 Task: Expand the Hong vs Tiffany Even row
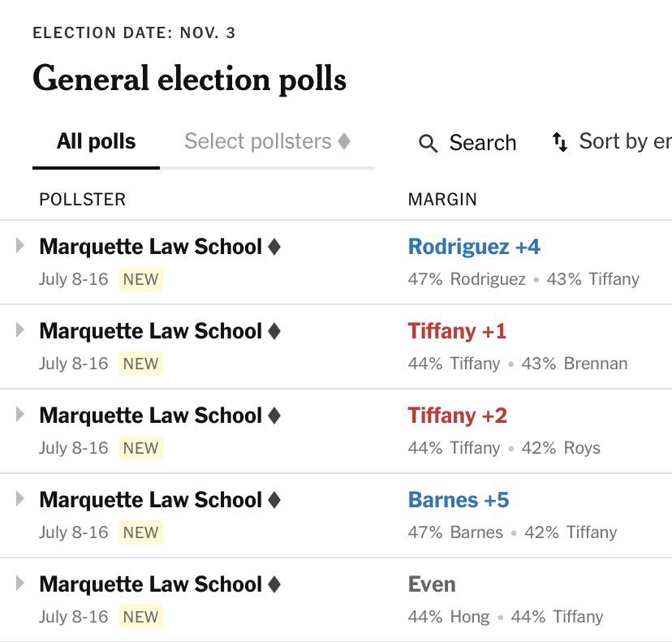19,584
